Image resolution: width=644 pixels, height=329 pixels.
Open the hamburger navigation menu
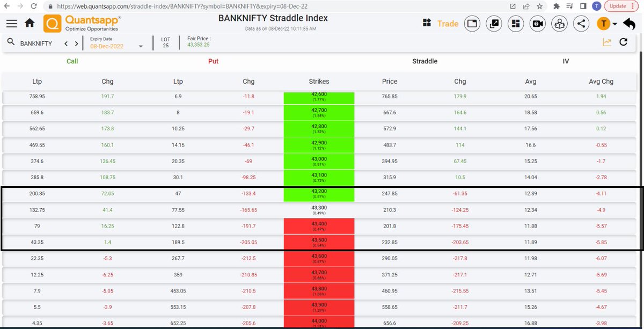pyautogui.click(x=12, y=24)
